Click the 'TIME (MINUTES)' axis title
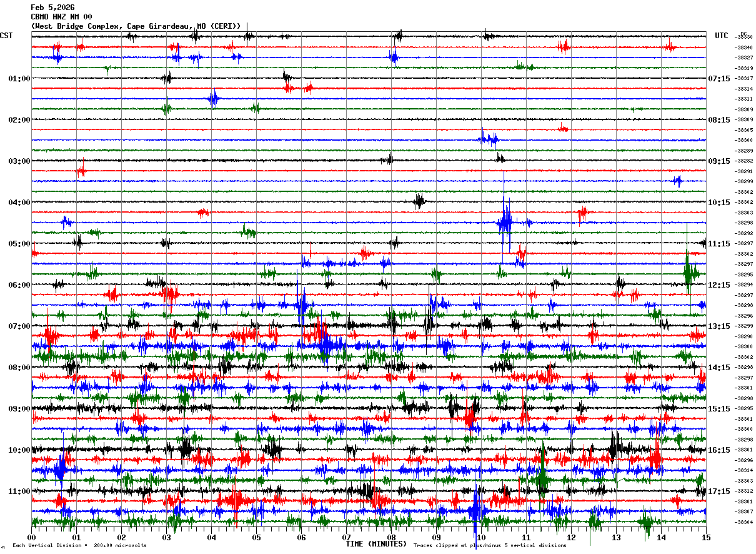Viewport: 756px width, 554px height. (376, 544)
